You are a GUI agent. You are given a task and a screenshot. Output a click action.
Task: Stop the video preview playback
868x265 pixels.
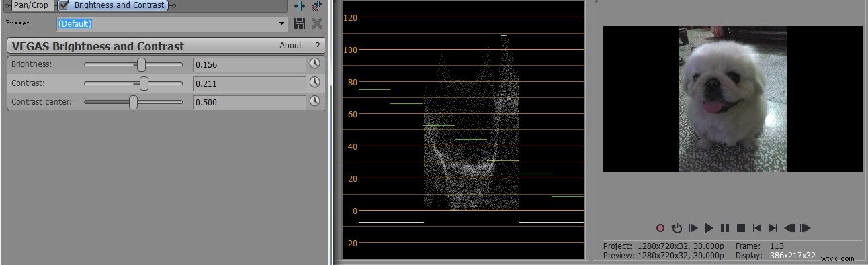(x=741, y=228)
